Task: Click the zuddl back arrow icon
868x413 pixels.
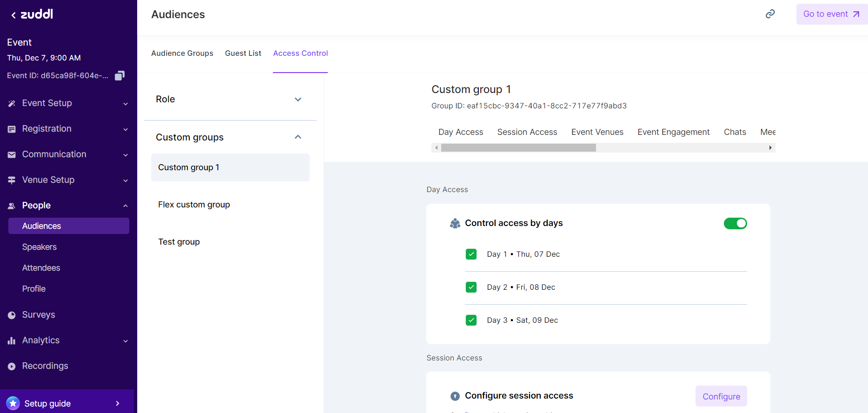Action: point(13,15)
